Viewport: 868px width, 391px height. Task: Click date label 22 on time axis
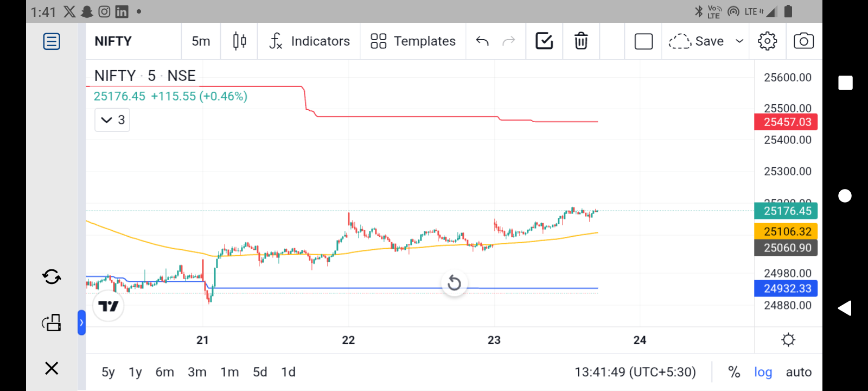(x=348, y=340)
